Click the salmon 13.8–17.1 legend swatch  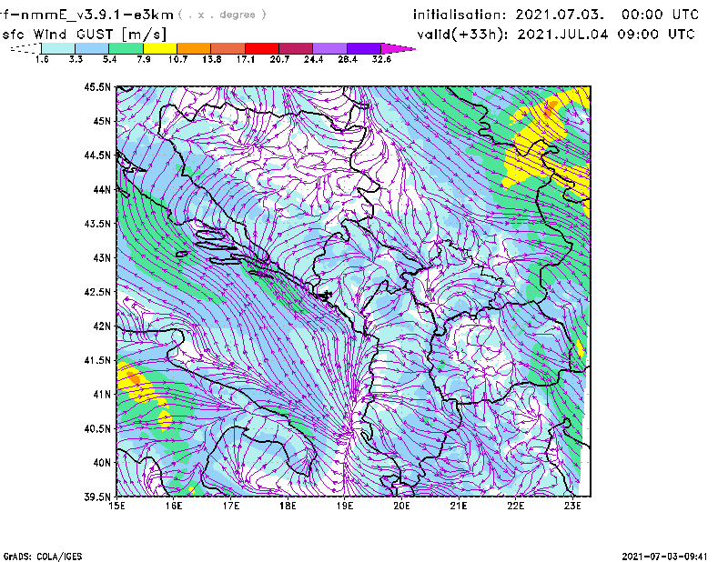point(228,48)
